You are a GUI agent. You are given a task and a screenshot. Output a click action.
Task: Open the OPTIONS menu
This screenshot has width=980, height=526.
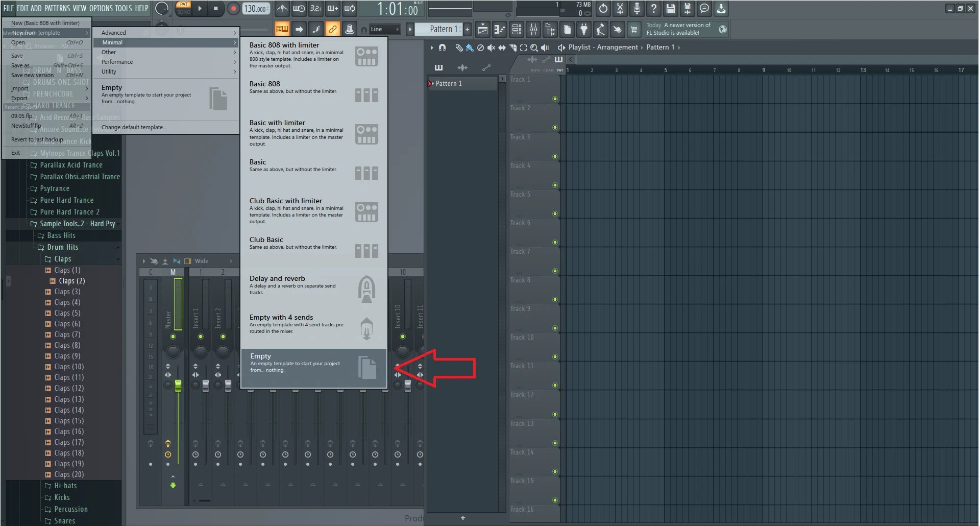click(101, 8)
